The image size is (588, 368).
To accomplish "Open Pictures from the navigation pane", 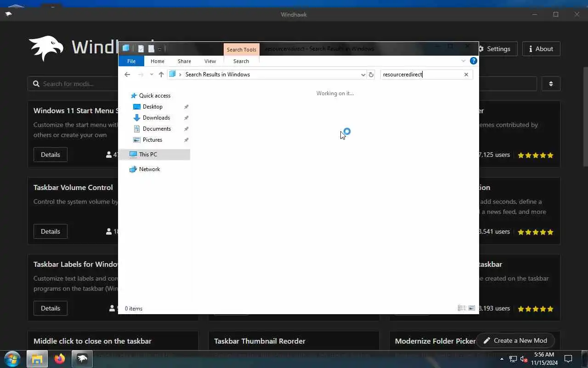I will [152, 140].
